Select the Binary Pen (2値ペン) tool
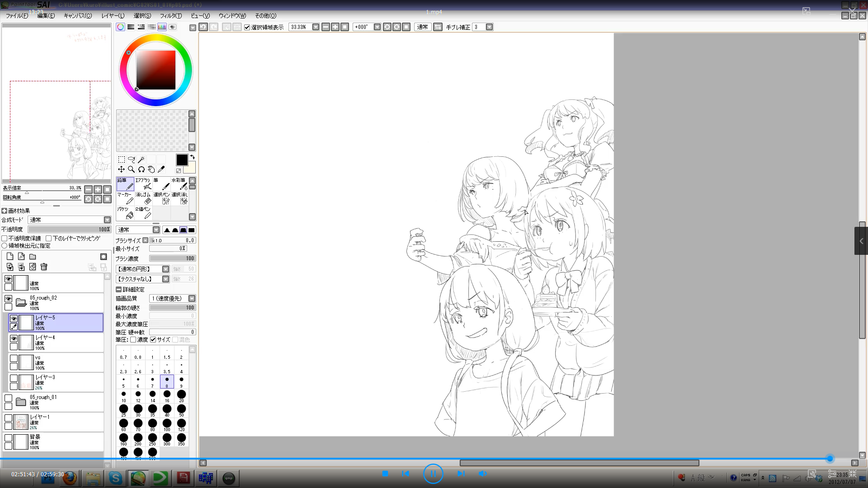Image resolution: width=868 pixels, height=488 pixels. coord(143,213)
